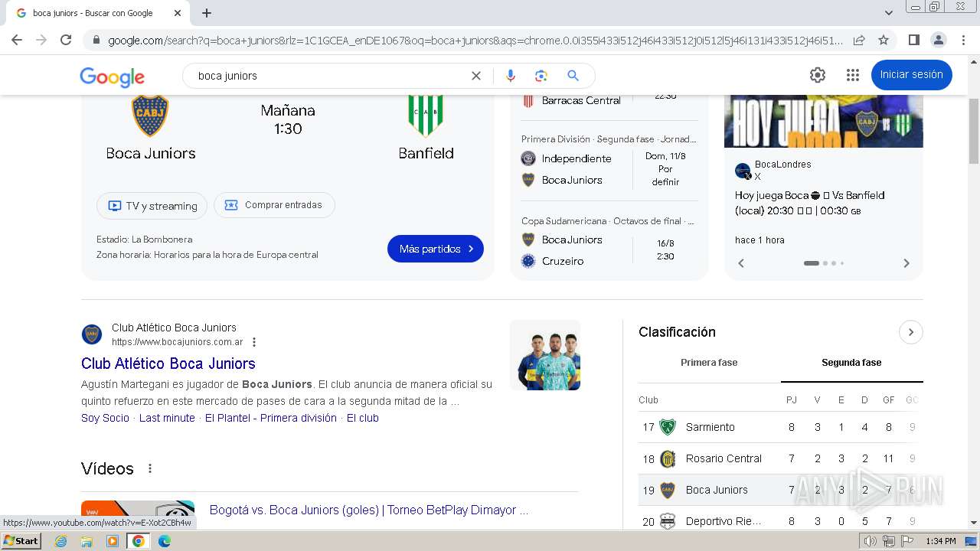Open Club Atlético Boca Juniors result
Viewport: 980px width, 551px height.
coord(168,364)
